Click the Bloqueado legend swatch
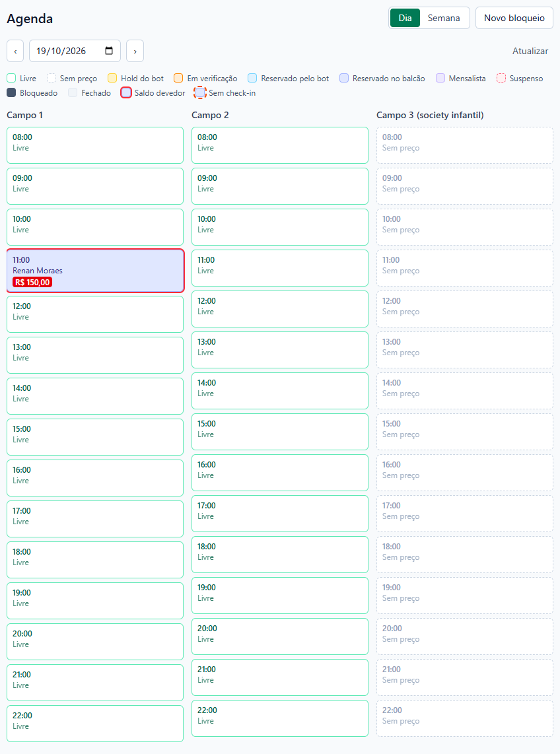The height and width of the screenshot is (754, 560). pyautogui.click(x=11, y=93)
